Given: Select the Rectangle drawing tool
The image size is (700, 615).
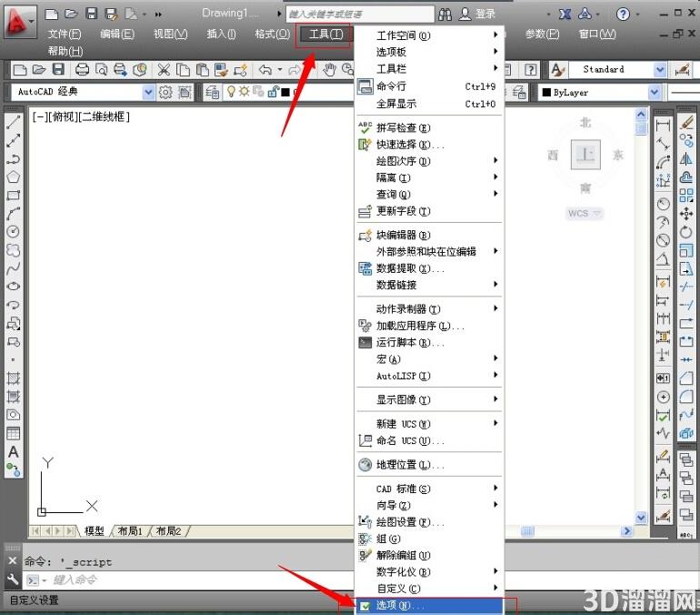Looking at the screenshot, I should [x=13, y=196].
